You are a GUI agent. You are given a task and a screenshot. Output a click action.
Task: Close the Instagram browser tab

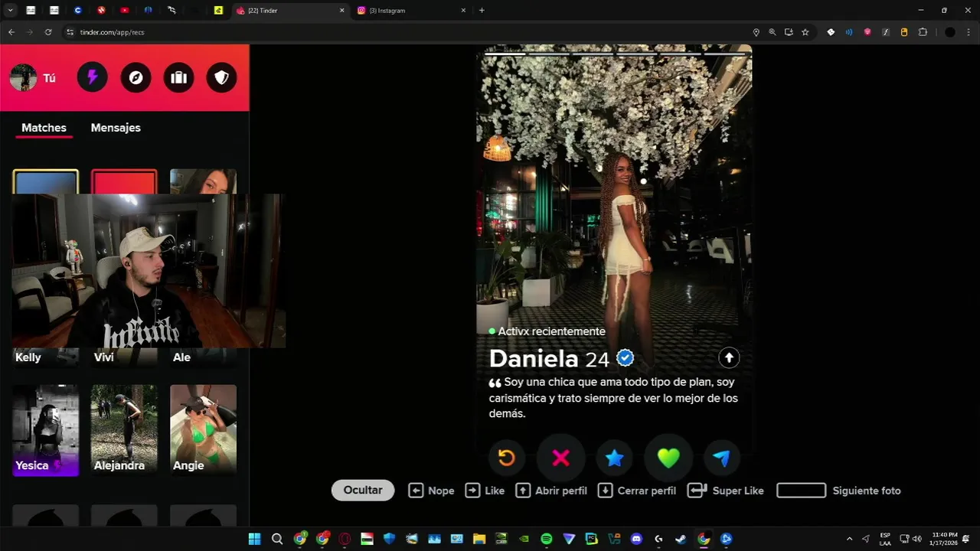[462, 11]
